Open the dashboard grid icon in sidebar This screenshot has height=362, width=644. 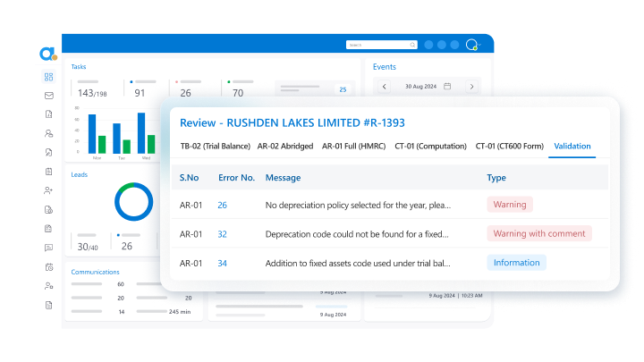[x=48, y=77]
